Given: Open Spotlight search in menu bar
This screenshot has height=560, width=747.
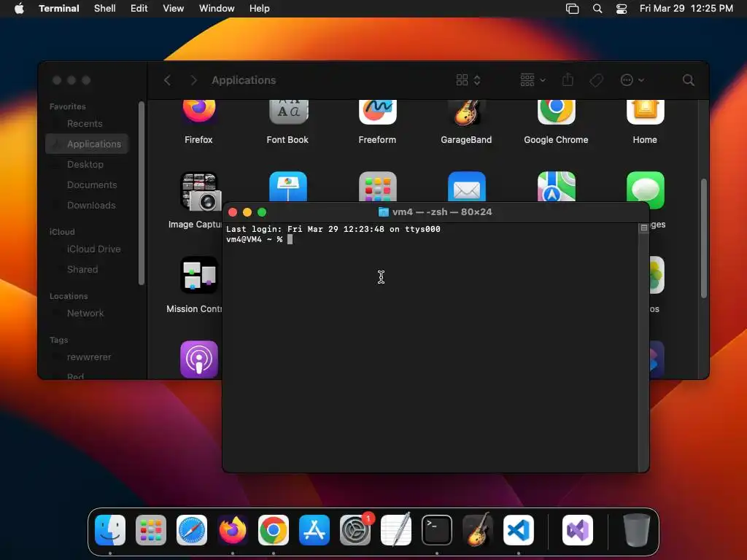Looking at the screenshot, I should (597, 9).
